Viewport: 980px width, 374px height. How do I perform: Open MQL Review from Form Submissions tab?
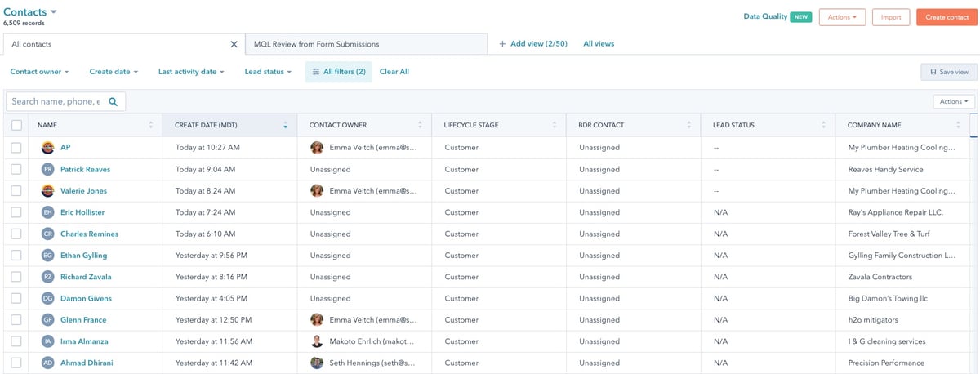coord(367,44)
